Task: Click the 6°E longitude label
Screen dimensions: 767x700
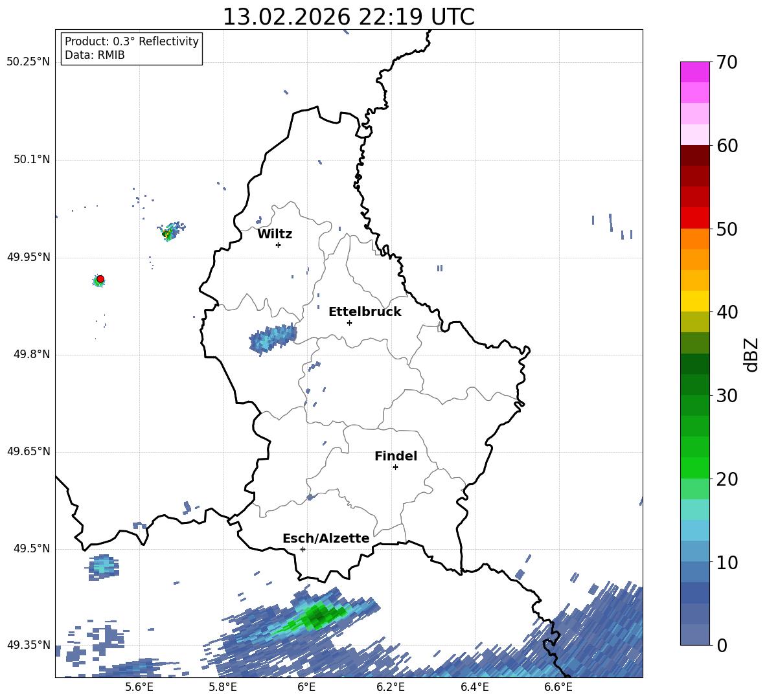Action: tap(306, 687)
